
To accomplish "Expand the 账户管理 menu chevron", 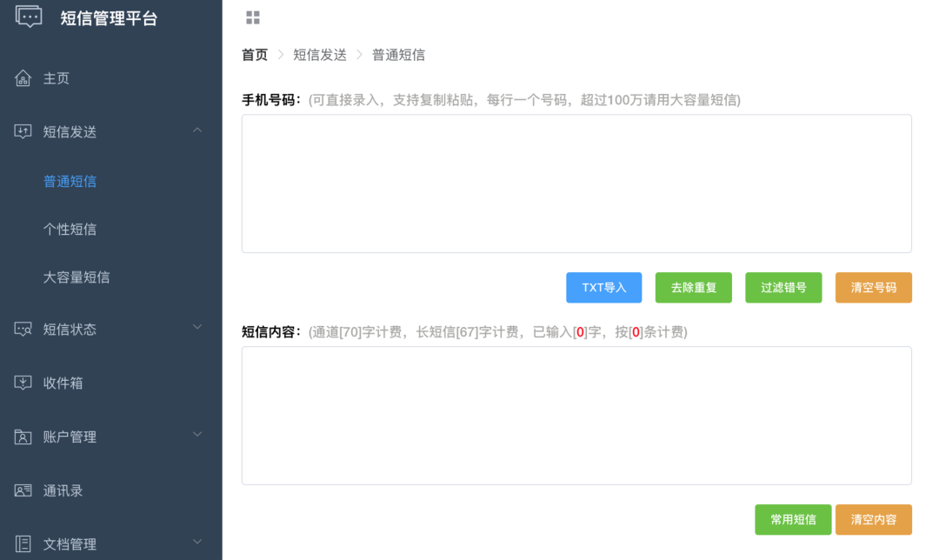I will point(197,435).
